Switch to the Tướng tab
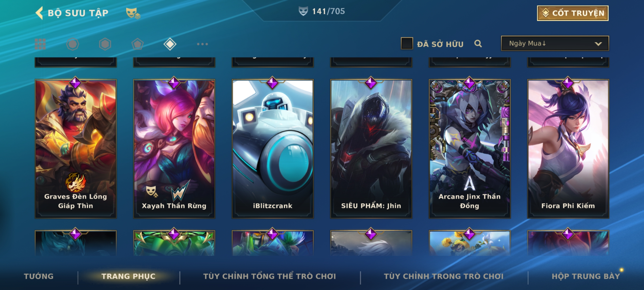The width and height of the screenshot is (644, 290). (x=39, y=276)
